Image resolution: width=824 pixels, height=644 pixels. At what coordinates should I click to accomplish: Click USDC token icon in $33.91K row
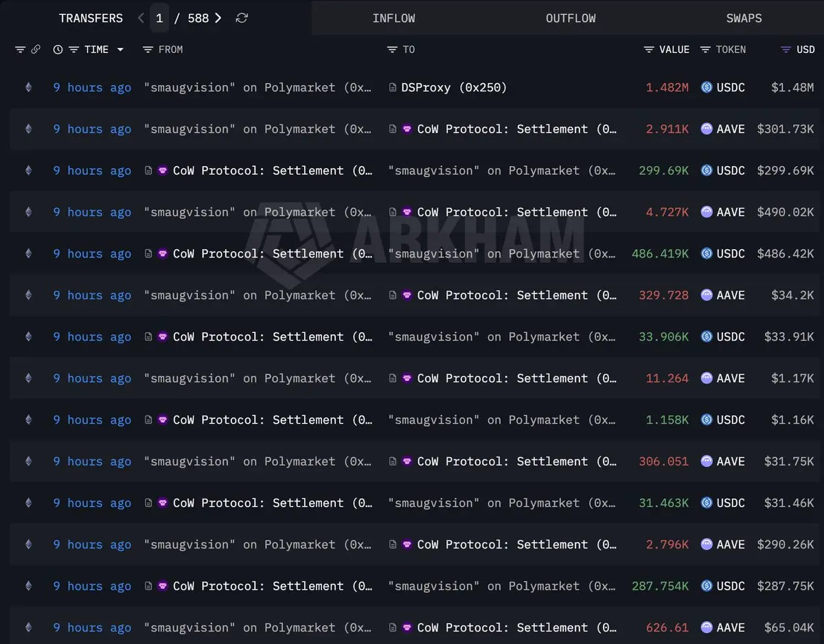[707, 336]
